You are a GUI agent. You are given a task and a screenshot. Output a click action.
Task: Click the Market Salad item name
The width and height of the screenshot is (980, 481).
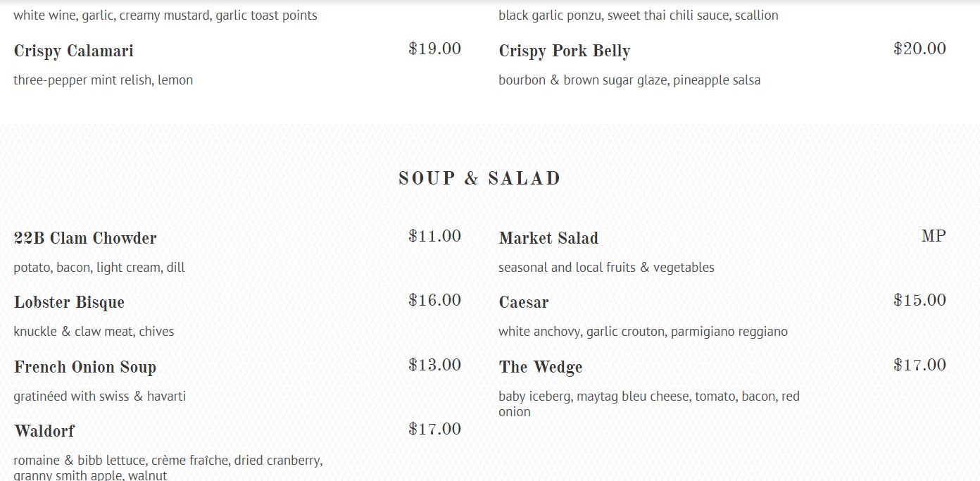[x=548, y=238]
